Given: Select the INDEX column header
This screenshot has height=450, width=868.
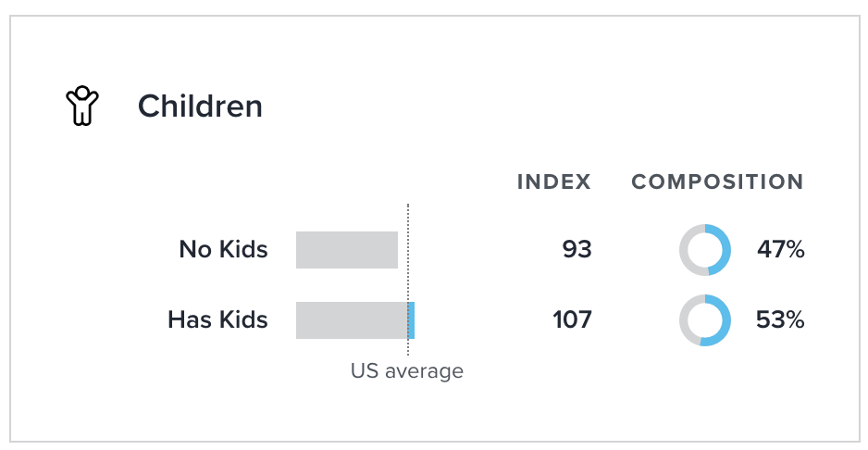Looking at the screenshot, I should pos(553,181).
